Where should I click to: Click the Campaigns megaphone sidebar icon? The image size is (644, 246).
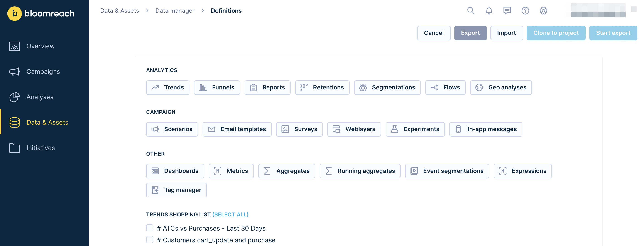14,71
